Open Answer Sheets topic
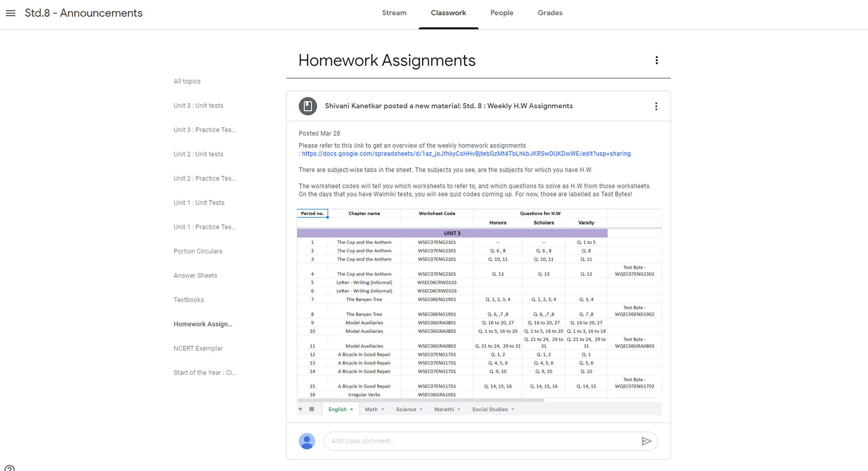The width and height of the screenshot is (868, 471). [x=195, y=275]
